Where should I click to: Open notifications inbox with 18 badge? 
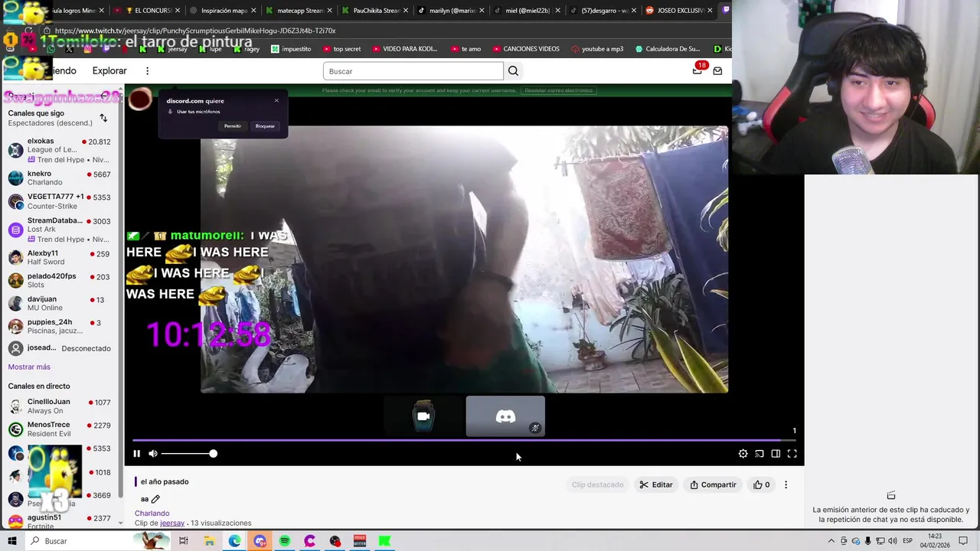(697, 70)
